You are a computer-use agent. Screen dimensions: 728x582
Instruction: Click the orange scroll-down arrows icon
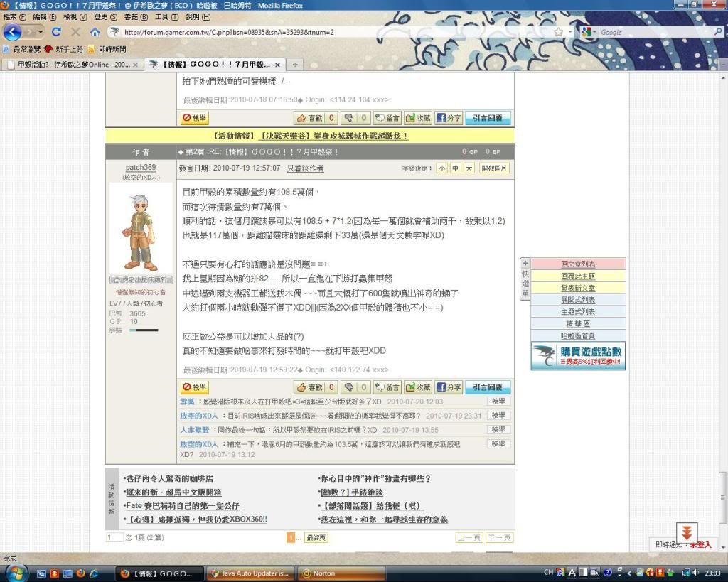point(687,532)
